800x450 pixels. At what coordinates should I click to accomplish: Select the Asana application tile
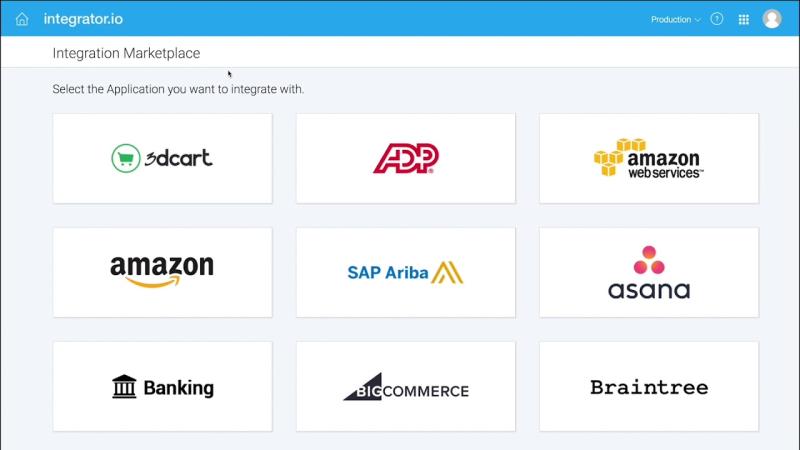point(649,272)
